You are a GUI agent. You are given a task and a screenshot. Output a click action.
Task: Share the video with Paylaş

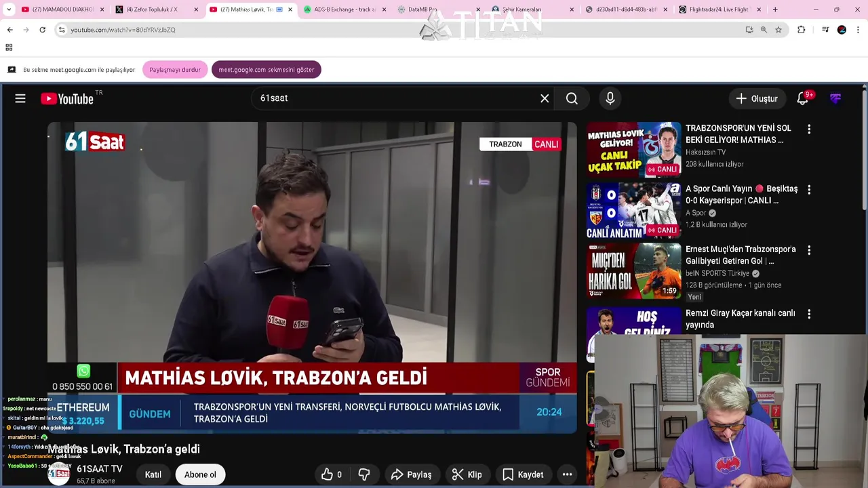(412, 474)
